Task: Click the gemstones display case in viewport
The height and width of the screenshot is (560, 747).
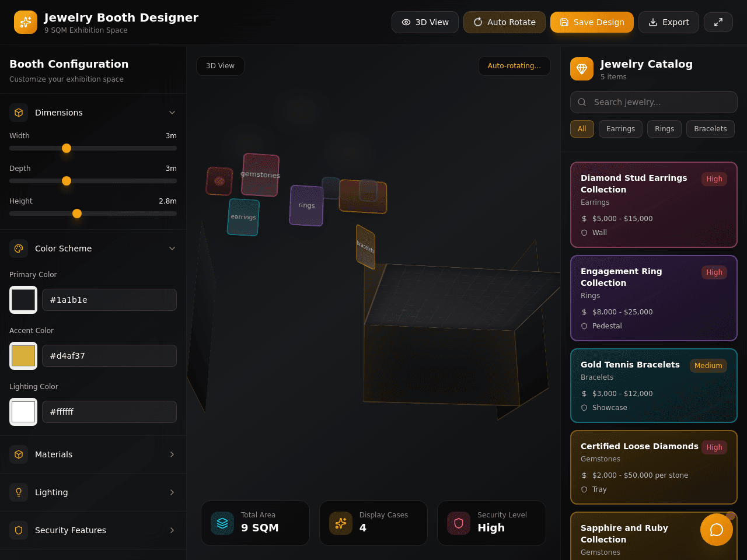Action: (260, 175)
